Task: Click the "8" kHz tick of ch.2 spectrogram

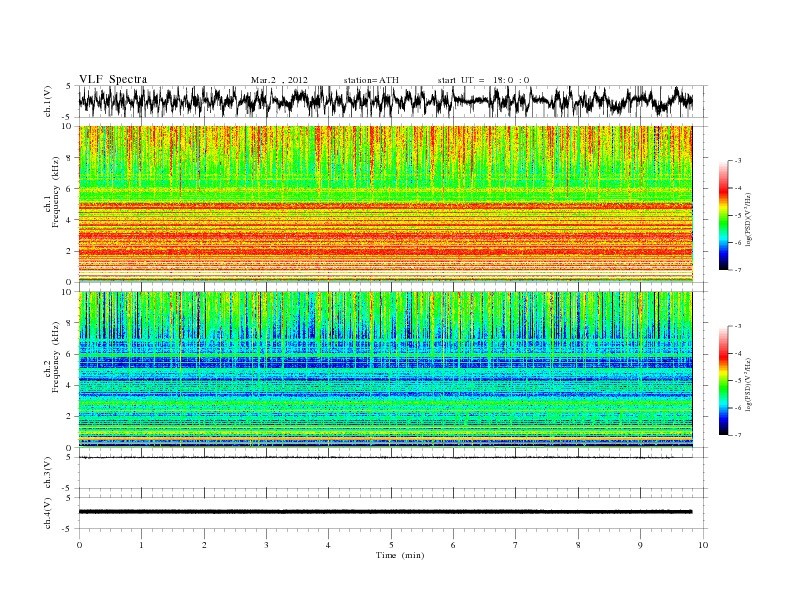Action: click(70, 323)
